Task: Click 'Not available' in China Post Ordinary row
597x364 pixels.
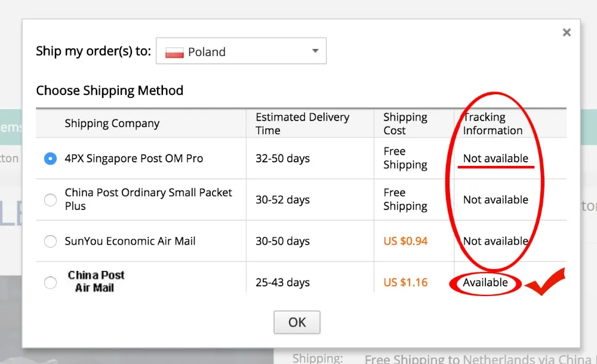Action: point(496,199)
